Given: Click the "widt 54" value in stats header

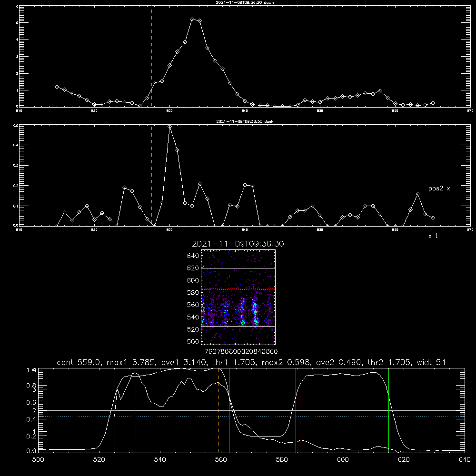Looking at the screenshot, I should click(431, 362).
